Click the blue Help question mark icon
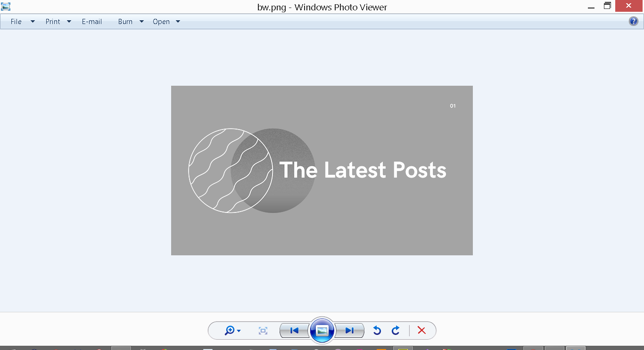 [634, 21]
